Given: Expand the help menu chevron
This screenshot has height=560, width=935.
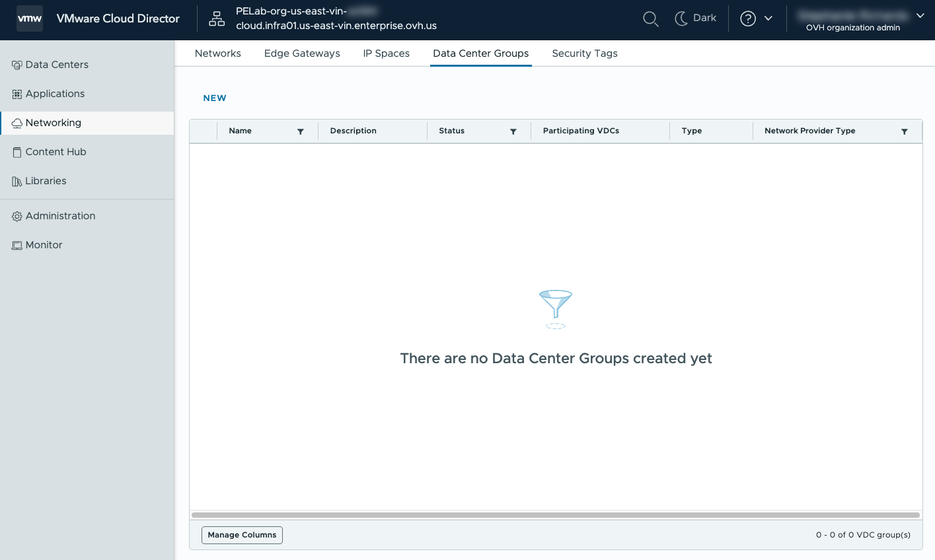Looking at the screenshot, I should point(768,18).
